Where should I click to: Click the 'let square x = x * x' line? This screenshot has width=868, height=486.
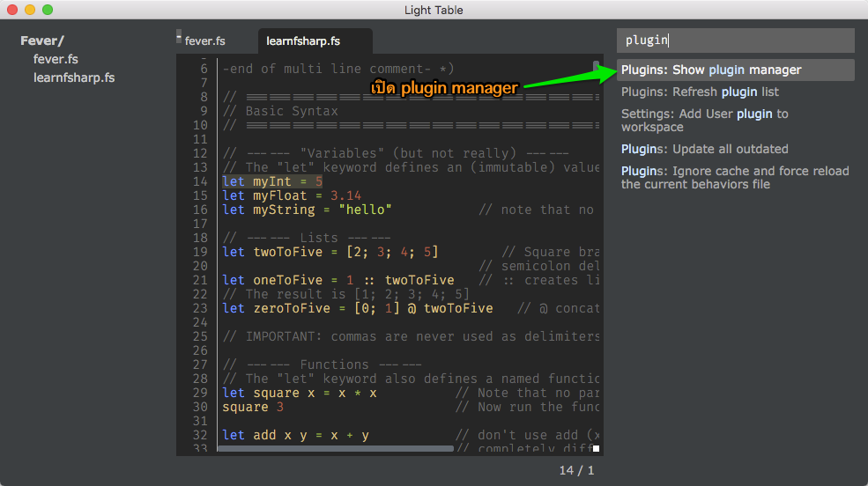coord(299,393)
